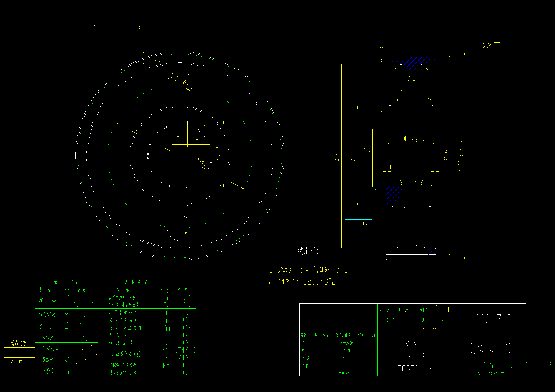Click the 基准端面跳动公差 row label
The image size is (555, 392).
[x=123, y=373]
